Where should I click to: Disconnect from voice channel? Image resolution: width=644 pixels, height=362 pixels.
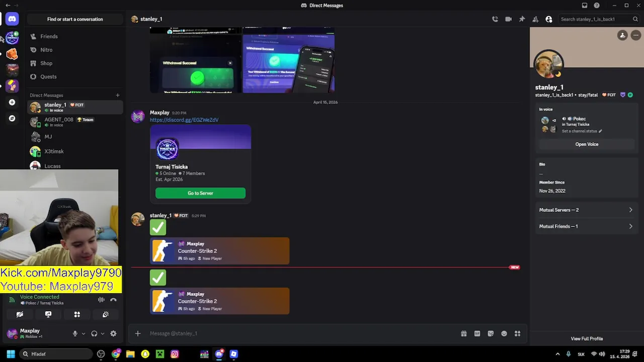[113, 300]
